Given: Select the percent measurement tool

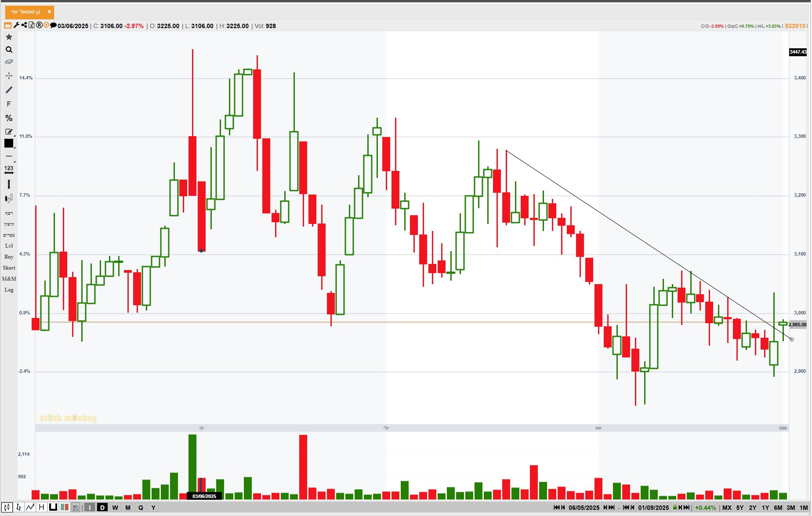Looking at the screenshot, I should coord(9,118).
